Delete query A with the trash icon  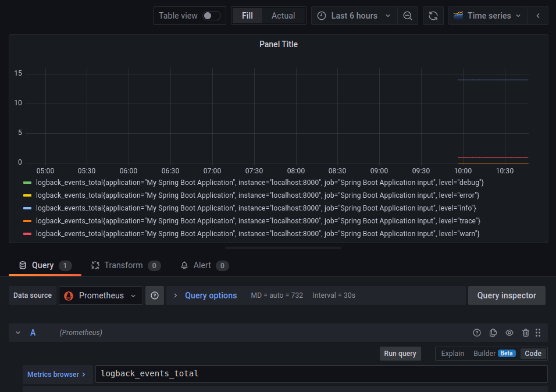click(x=525, y=332)
